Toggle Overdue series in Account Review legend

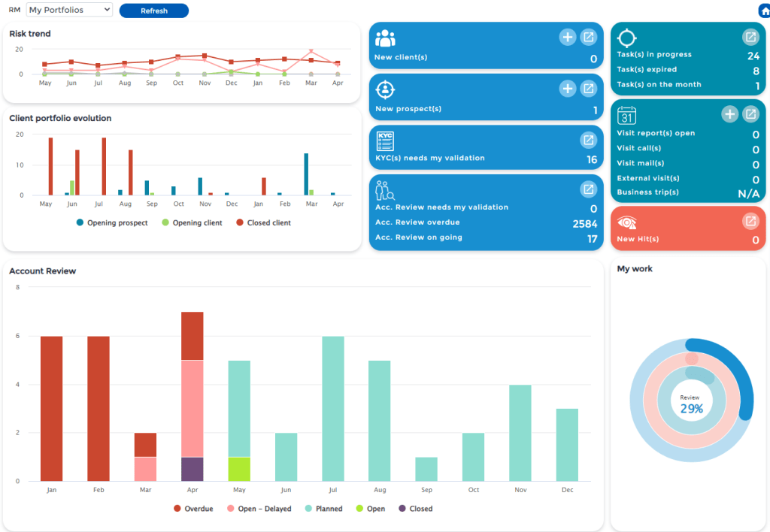pyautogui.click(x=193, y=509)
